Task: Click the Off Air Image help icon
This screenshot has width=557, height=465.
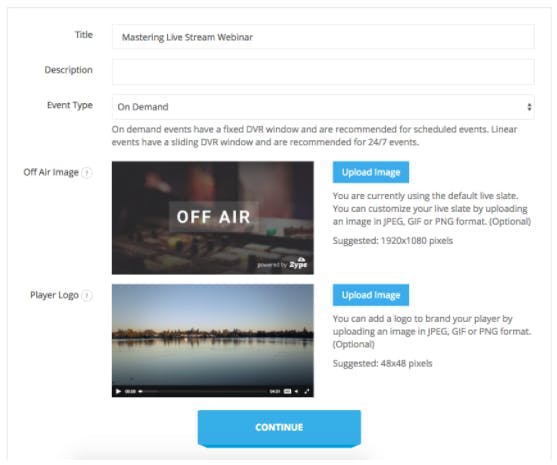Action: click(86, 173)
